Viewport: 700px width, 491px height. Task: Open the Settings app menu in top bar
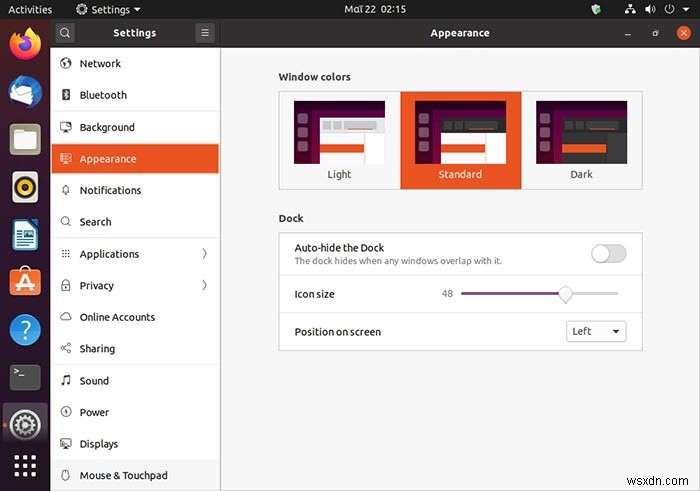pos(108,9)
